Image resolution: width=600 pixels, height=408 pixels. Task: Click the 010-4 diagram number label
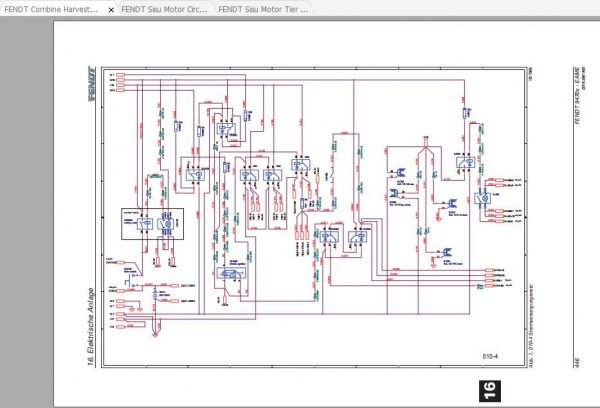490,356
